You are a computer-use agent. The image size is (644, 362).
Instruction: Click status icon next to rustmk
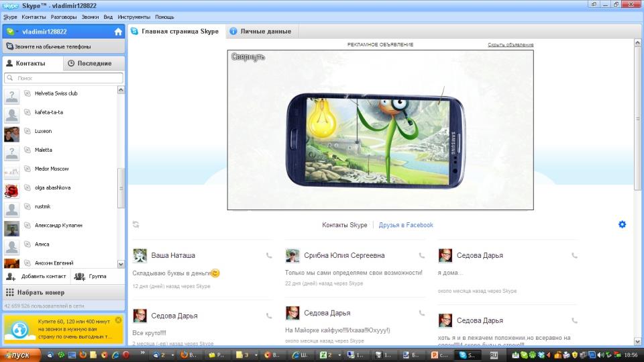pos(27,206)
